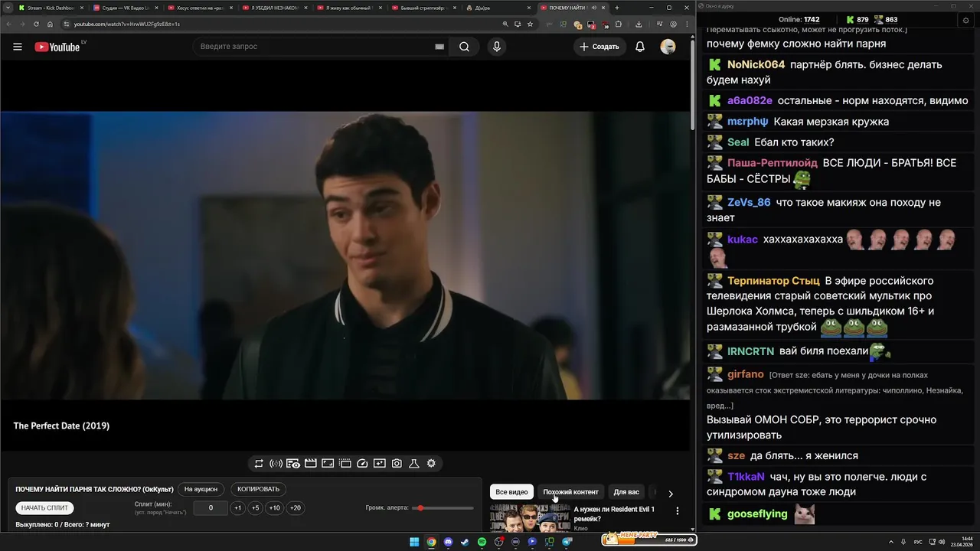This screenshot has height=551, width=980.
Task: Click the clapperboard icon in player toolbar
Action: [310, 464]
